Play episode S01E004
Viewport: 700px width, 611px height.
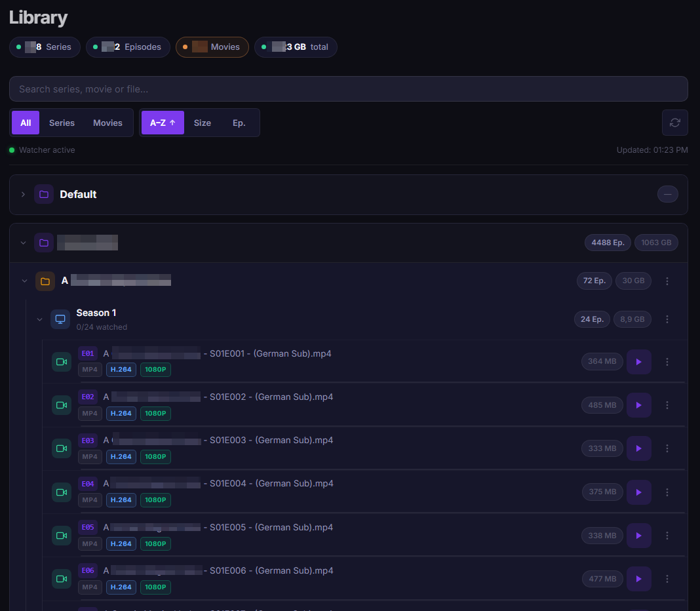[x=638, y=492]
